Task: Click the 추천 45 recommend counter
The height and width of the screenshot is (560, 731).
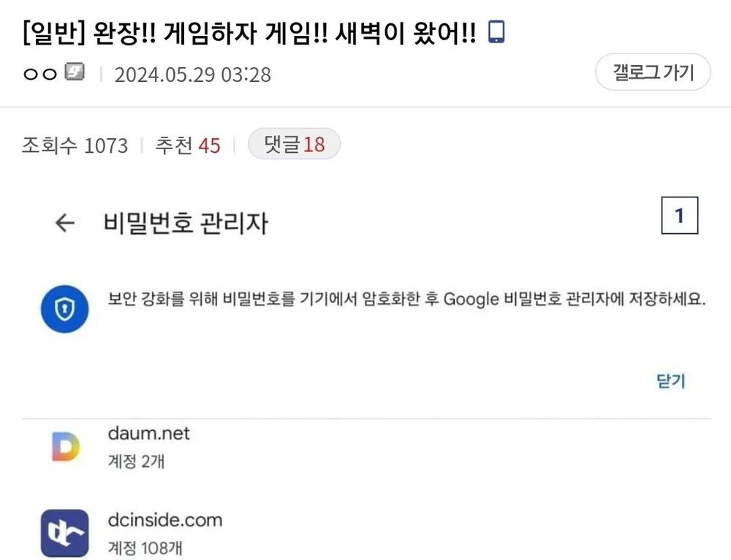Action: 189,145
